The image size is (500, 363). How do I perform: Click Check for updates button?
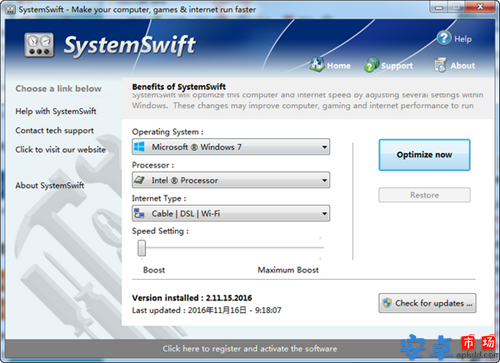pos(427,303)
